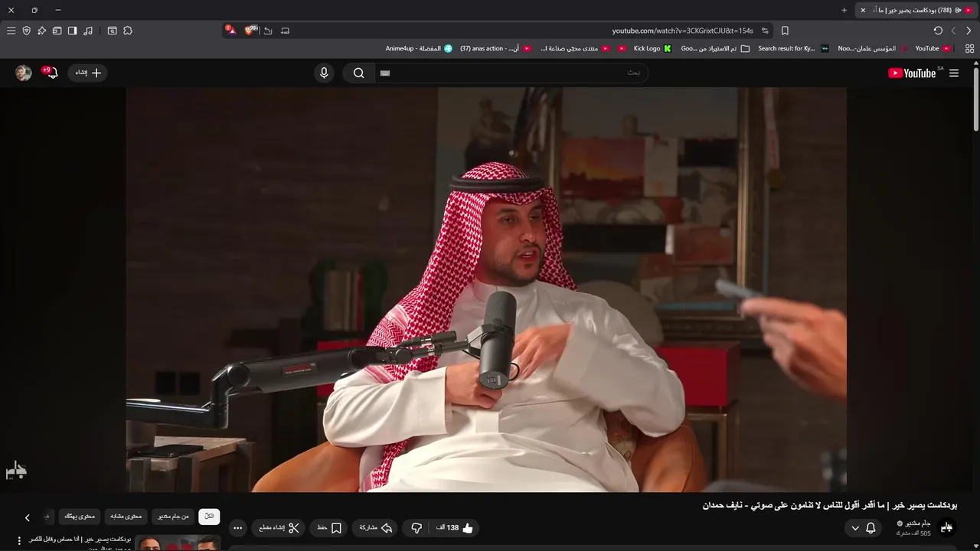Open the Search result for Ky bookmark
980x551 pixels.
tap(792, 48)
